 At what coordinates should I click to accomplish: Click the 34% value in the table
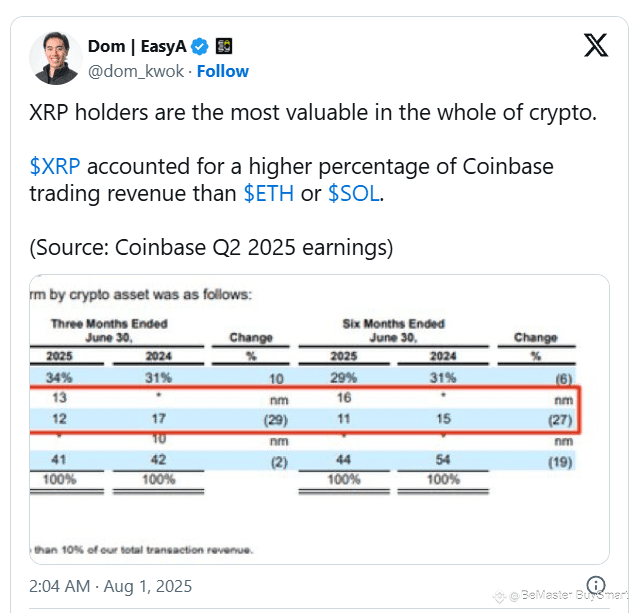[59, 378]
